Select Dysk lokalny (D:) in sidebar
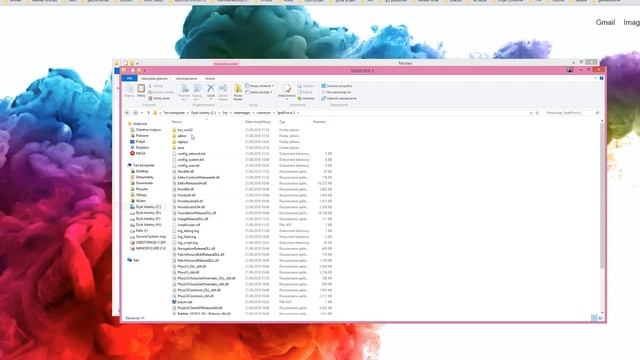Viewport: 640px width, 360px height. coord(146,213)
